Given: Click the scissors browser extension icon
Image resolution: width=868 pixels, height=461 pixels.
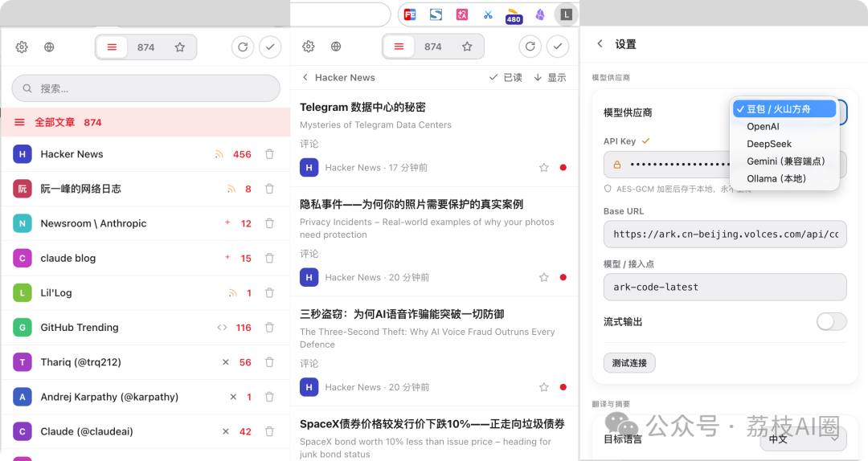Looking at the screenshot, I should tap(488, 15).
